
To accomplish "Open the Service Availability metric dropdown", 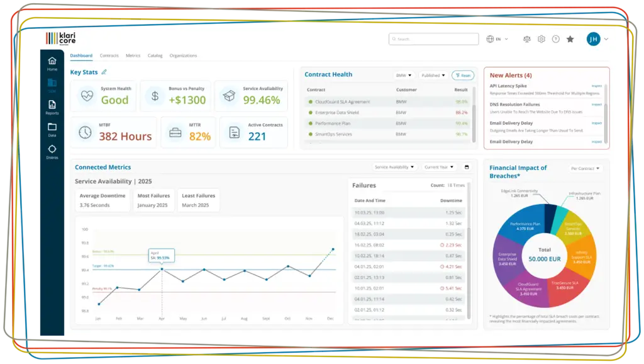I will pyautogui.click(x=394, y=167).
